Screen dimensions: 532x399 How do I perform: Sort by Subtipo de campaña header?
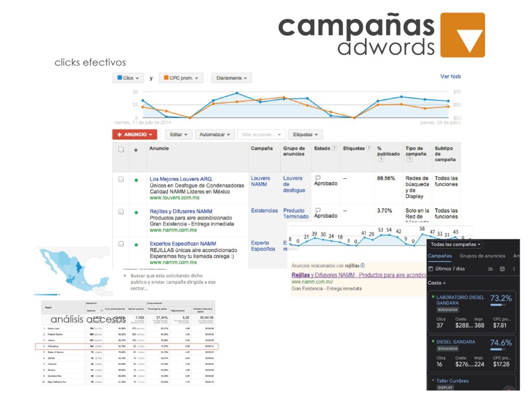(x=445, y=154)
